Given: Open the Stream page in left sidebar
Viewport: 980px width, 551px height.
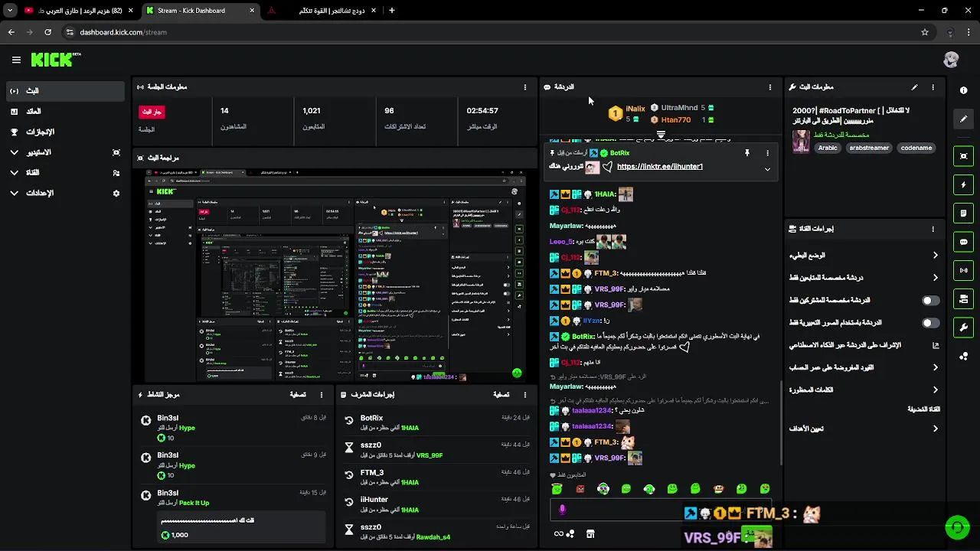Looking at the screenshot, I should click(65, 90).
